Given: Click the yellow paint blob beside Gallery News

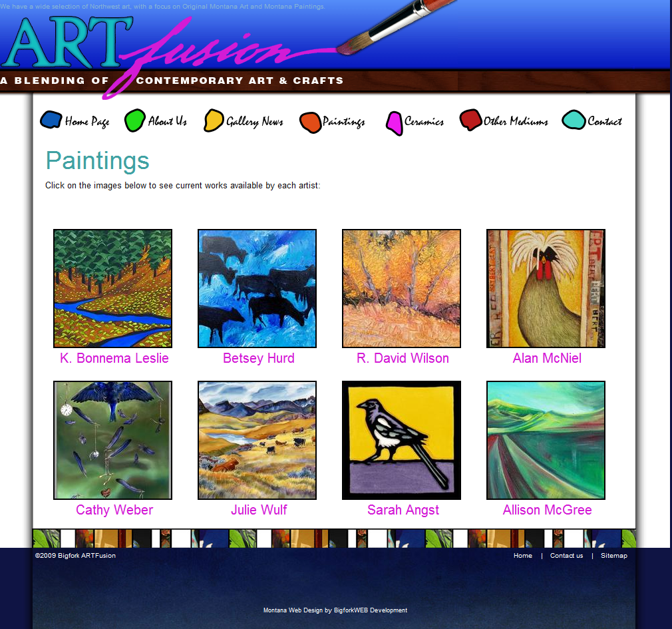Looking at the screenshot, I should click(x=214, y=120).
